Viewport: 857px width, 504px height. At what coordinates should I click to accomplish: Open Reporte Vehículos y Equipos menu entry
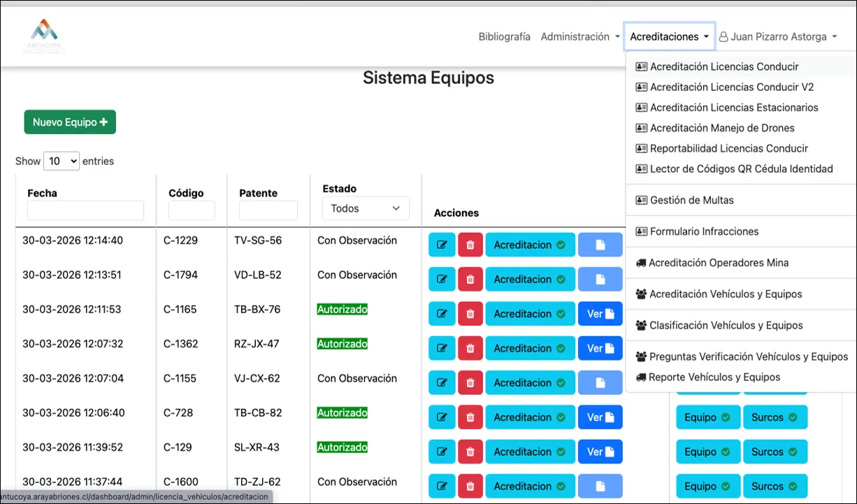coord(714,377)
